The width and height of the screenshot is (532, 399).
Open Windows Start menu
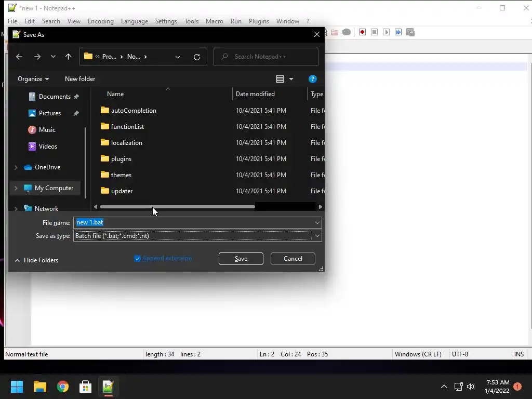click(17, 387)
